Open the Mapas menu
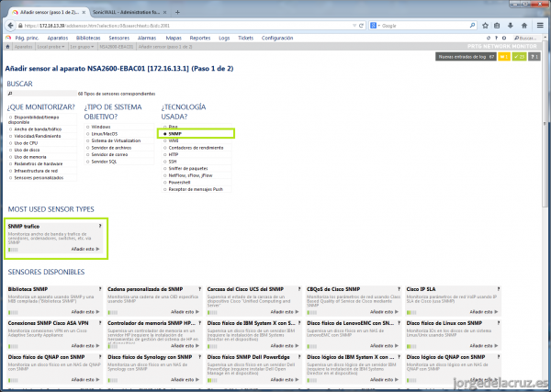Image resolution: width=551 pixels, height=392 pixels. pos(174,38)
